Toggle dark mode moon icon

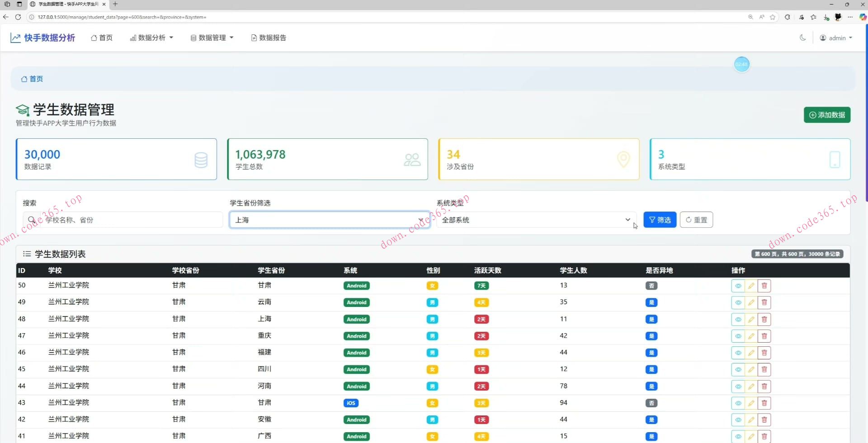click(x=802, y=38)
